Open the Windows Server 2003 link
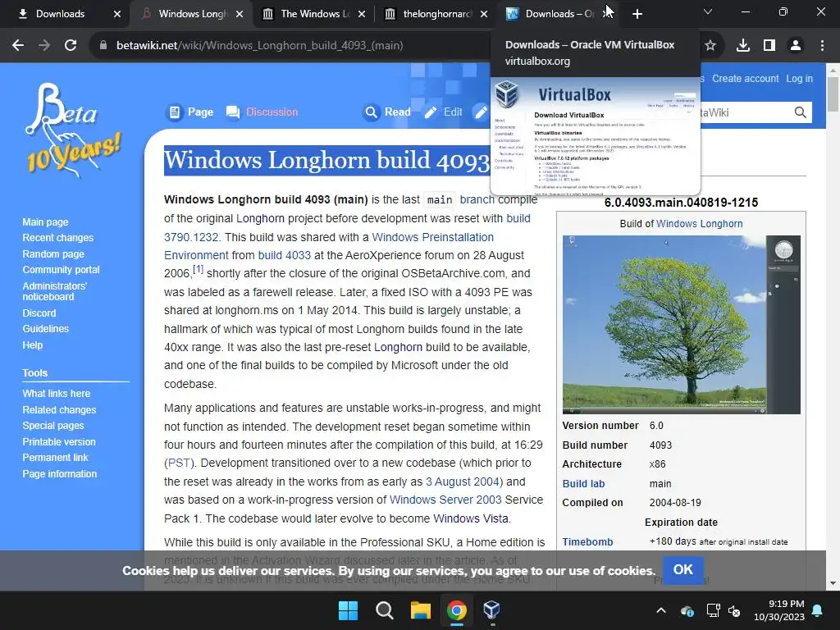Image resolution: width=840 pixels, height=630 pixels. click(x=445, y=500)
